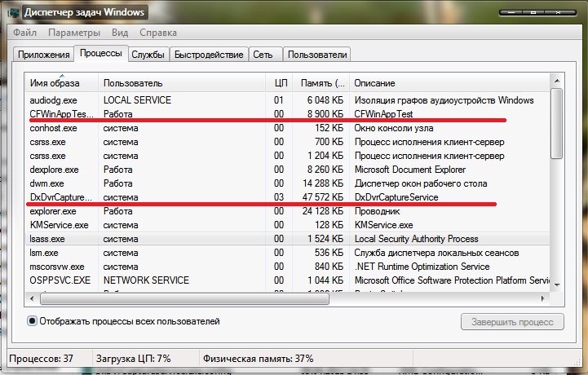Image resolution: width=588 pixels, height=375 pixels.
Task: Click description Local Security Authority Process
Action: click(x=416, y=239)
